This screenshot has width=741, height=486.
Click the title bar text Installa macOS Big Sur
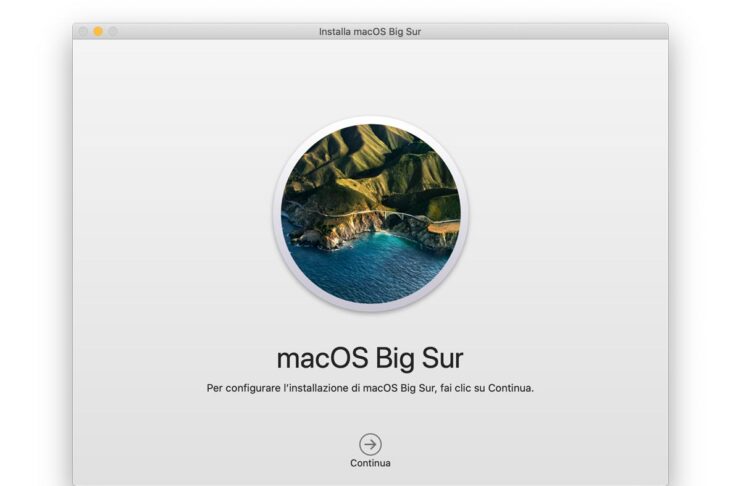[370, 32]
